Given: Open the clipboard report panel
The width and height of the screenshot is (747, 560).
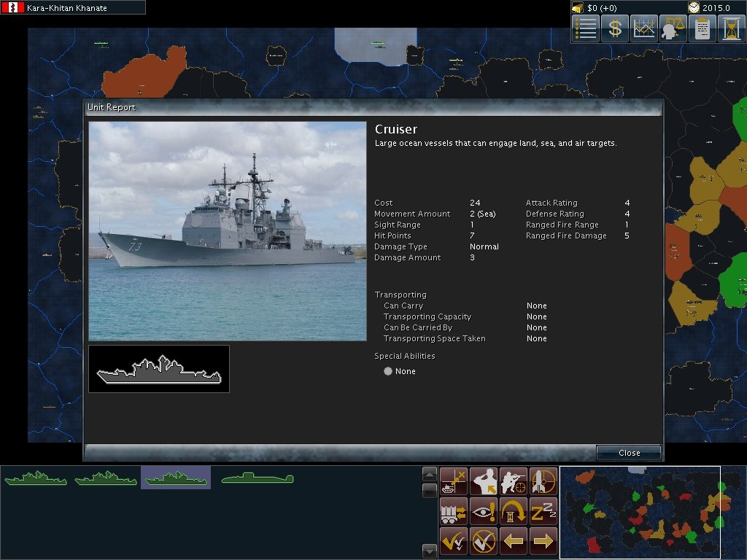Looking at the screenshot, I should (x=703, y=29).
